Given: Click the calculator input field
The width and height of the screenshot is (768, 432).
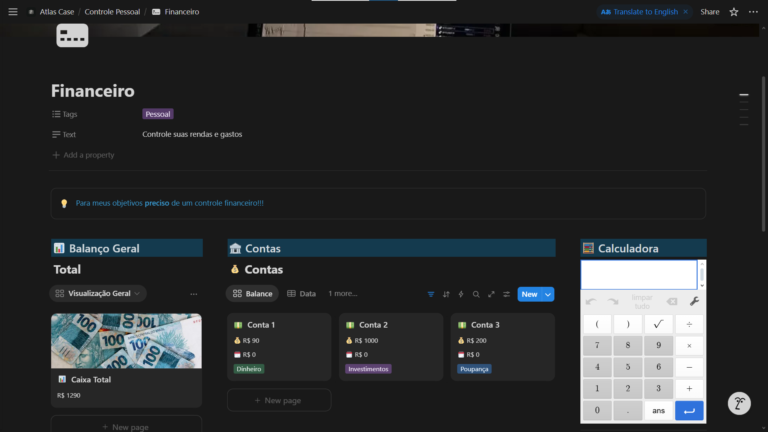Looking at the screenshot, I should pyautogui.click(x=638, y=274).
